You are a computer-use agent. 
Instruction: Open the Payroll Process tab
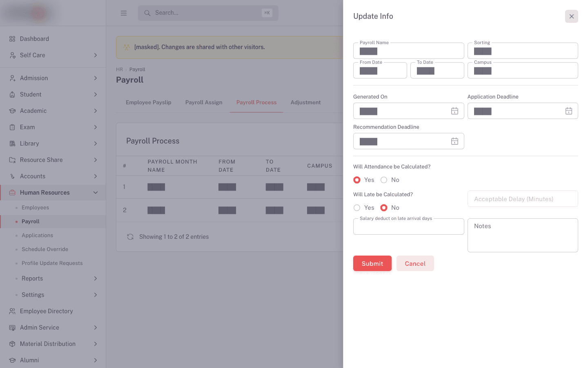256,103
